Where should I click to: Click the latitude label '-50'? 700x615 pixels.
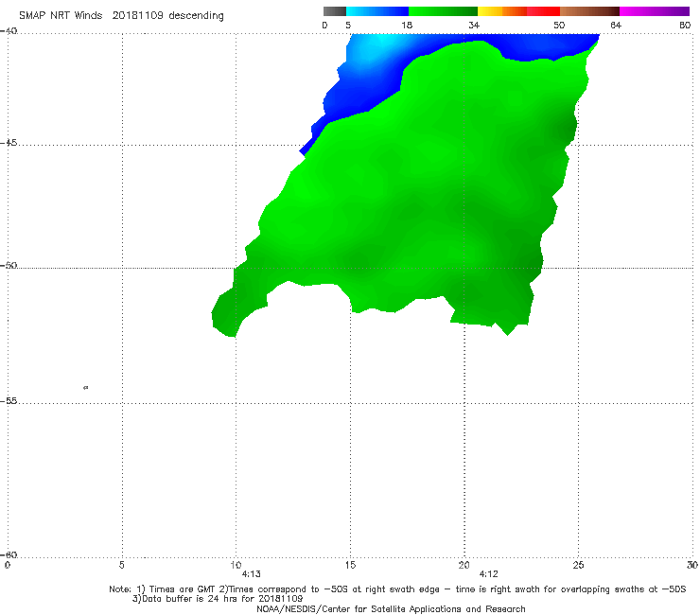coord(9,265)
